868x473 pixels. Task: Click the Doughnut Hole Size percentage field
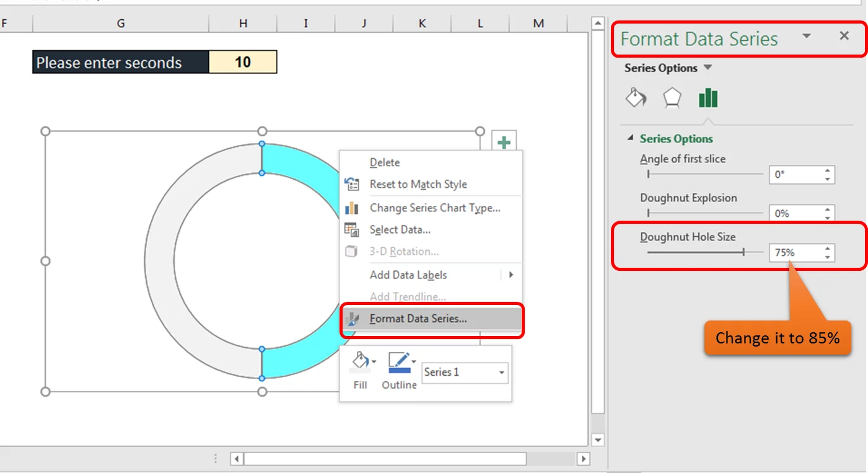[x=794, y=253]
